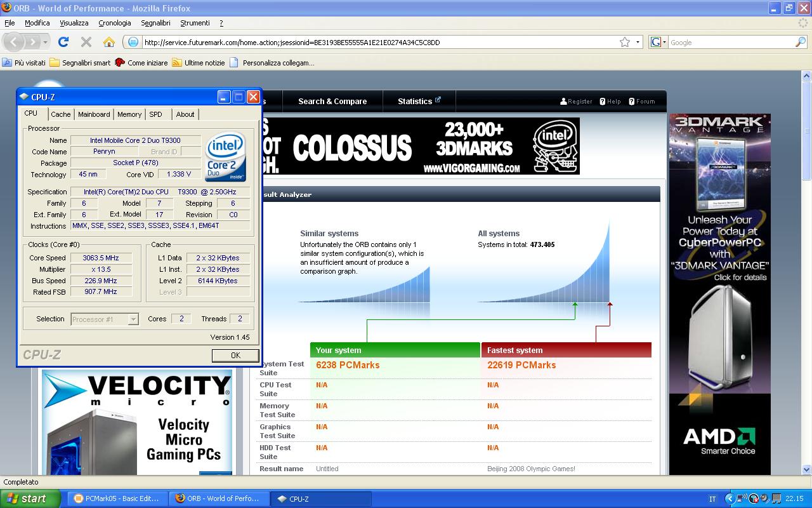Screen dimensions: 812x508
Task: Switch to Memory tab in CPU-Z
Action: [129, 114]
